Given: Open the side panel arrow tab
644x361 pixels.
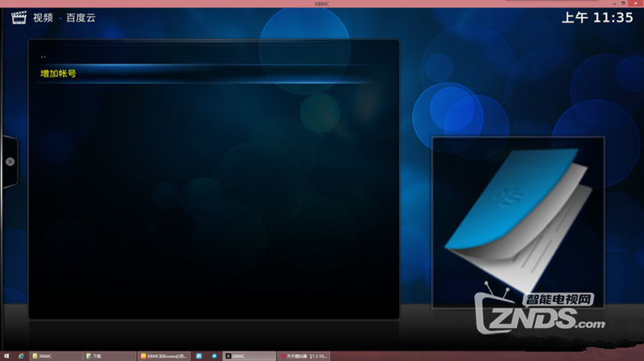Looking at the screenshot, I should coord(10,162).
